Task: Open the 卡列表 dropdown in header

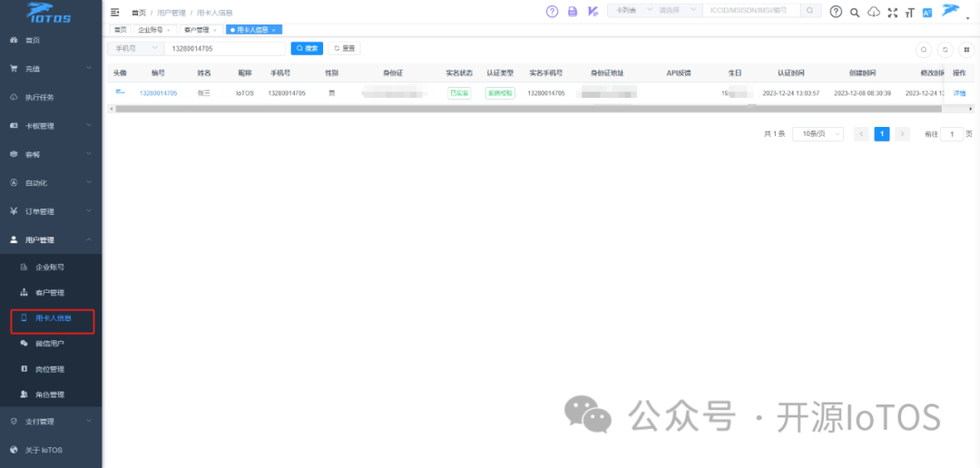Action: click(x=632, y=11)
